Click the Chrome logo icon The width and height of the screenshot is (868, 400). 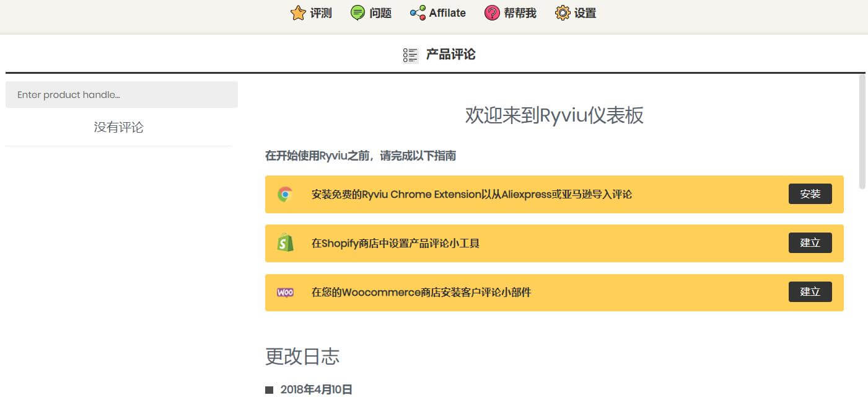[x=285, y=195]
